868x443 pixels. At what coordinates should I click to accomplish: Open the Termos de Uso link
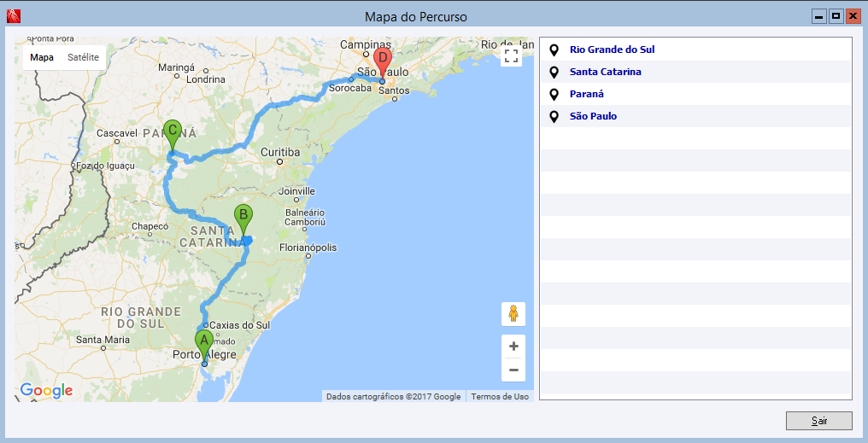coord(500,397)
